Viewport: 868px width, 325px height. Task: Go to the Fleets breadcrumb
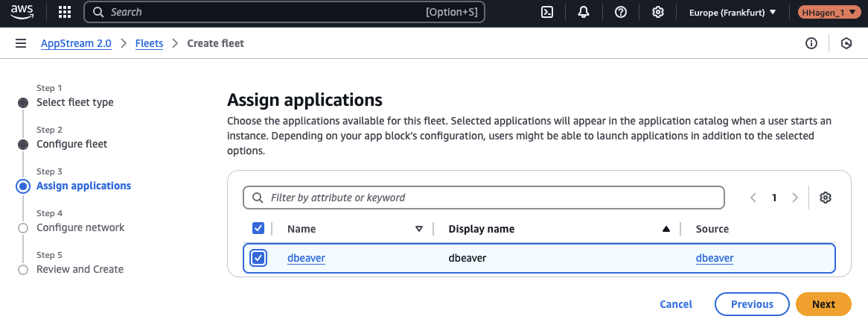point(150,43)
